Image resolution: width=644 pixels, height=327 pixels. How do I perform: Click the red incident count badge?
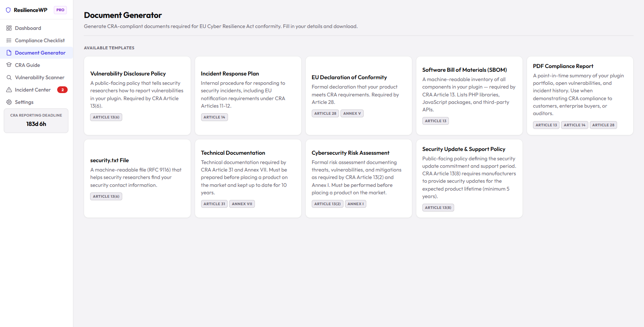click(x=62, y=90)
